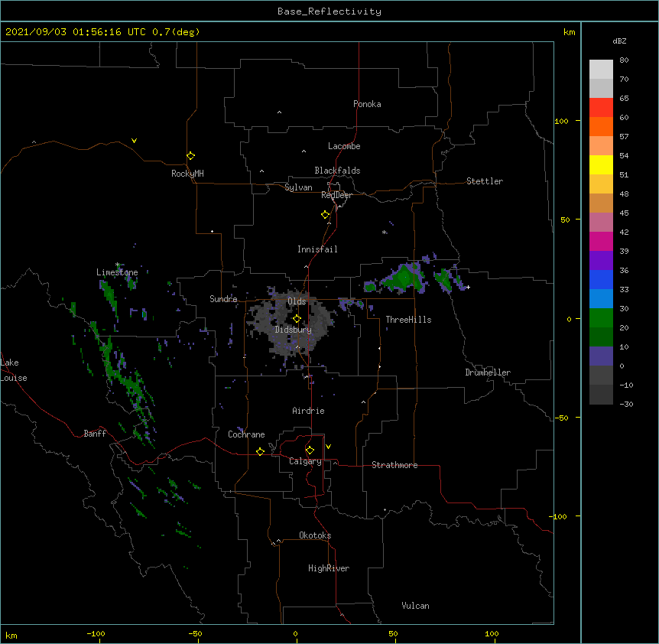Screen dimensions: 659x644
Task: Click the Banff label
Action: 95,434
